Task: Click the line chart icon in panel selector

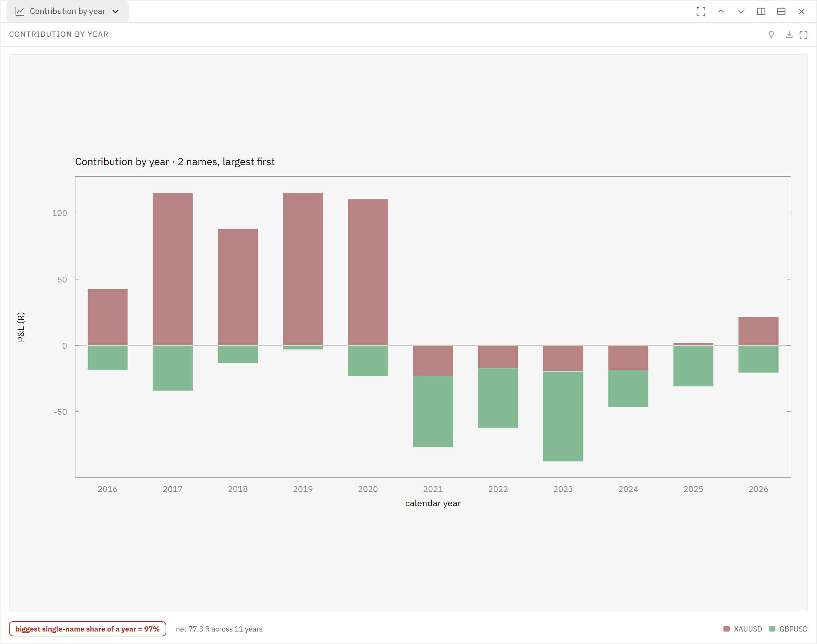Action: (20, 11)
